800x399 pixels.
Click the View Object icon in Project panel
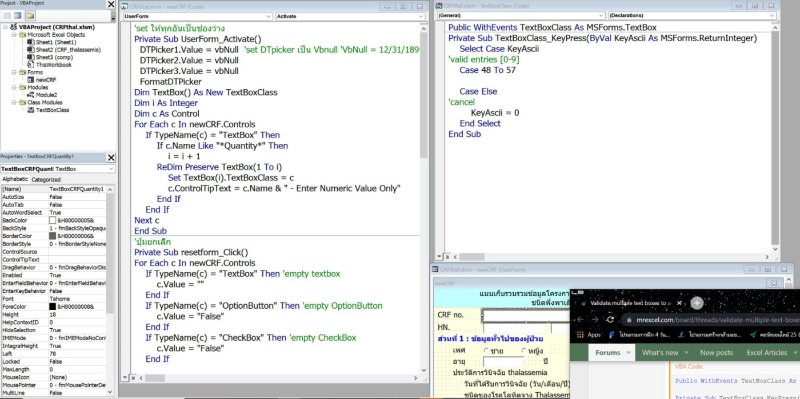[x=18, y=16]
